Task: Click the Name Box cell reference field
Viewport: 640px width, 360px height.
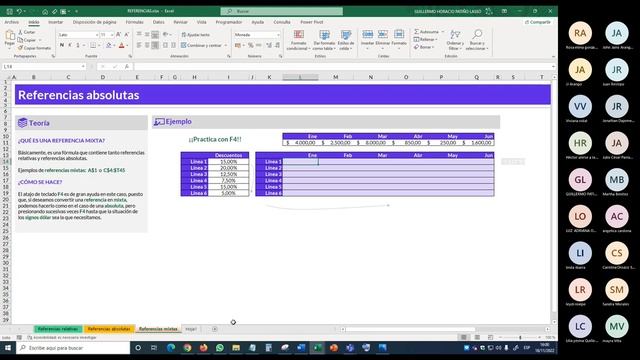Action: tap(44, 66)
